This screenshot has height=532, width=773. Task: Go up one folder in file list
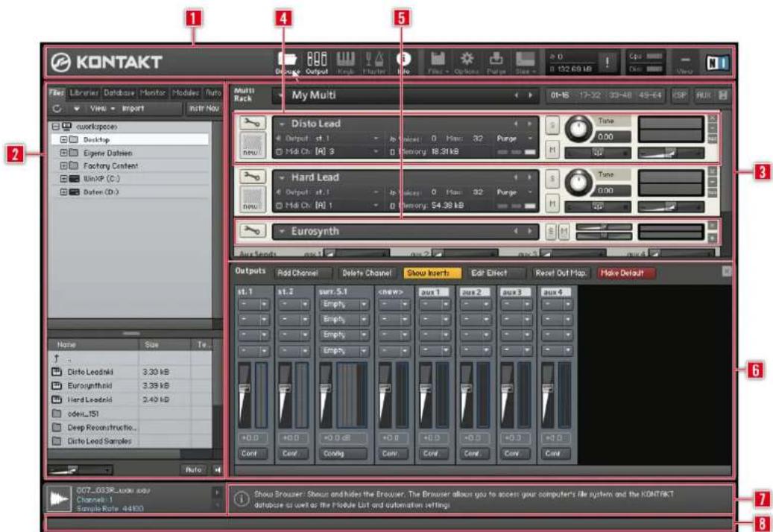56,358
